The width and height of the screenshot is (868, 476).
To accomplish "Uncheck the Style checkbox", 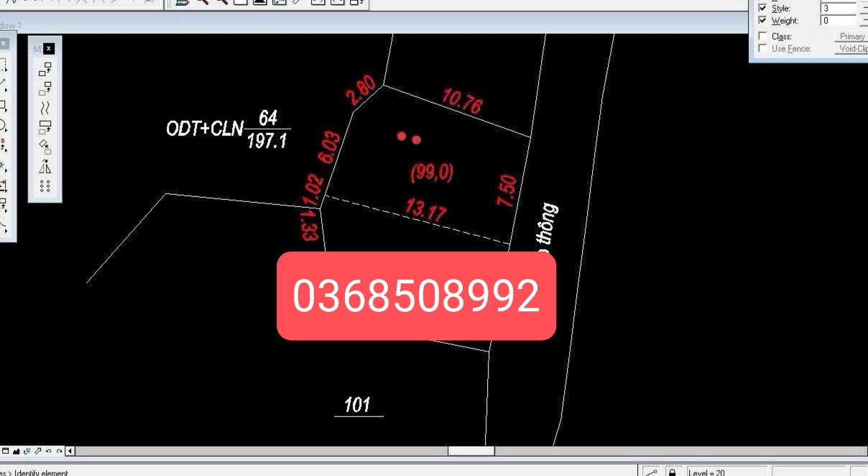I will click(762, 9).
